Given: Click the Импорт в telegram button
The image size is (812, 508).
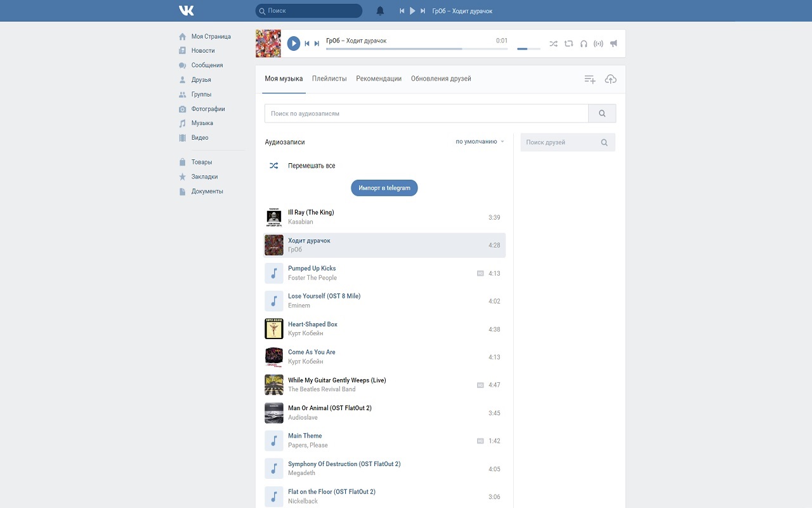Looking at the screenshot, I should pyautogui.click(x=384, y=188).
